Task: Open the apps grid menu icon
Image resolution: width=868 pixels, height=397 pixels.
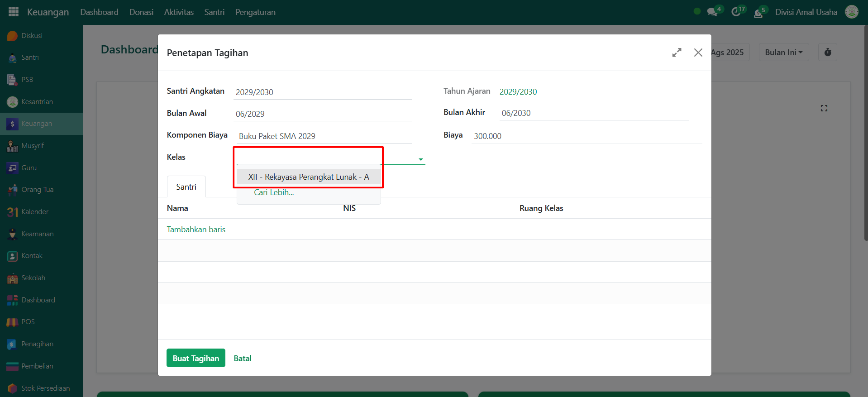Action: coord(14,12)
